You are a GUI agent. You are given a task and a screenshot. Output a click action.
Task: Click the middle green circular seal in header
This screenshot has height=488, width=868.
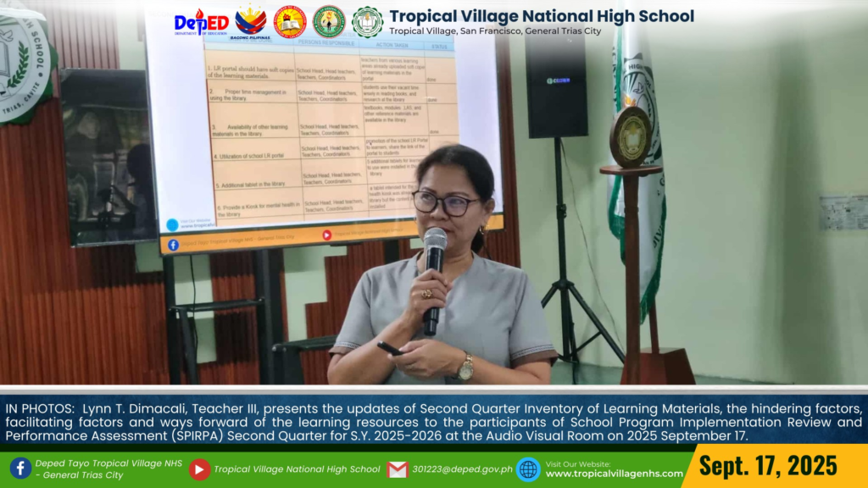[x=329, y=21]
